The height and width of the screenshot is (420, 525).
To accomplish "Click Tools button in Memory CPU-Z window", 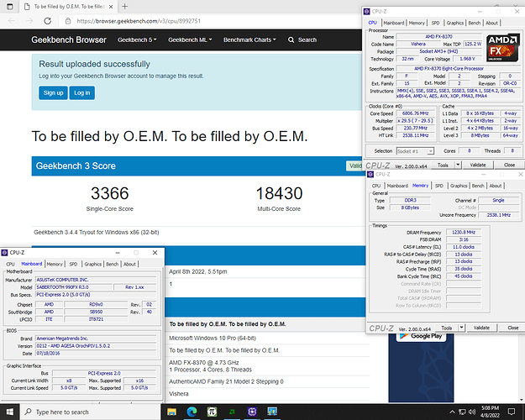I will pos(446,328).
